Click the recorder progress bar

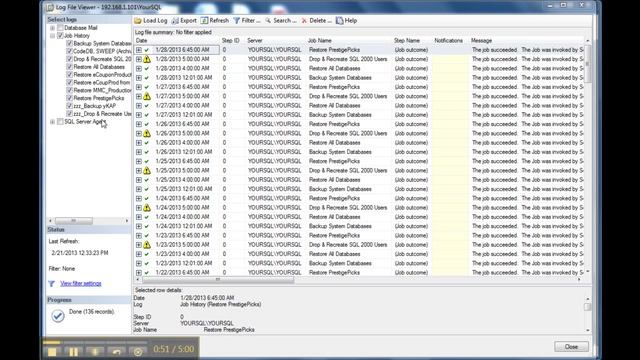(95, 342)
